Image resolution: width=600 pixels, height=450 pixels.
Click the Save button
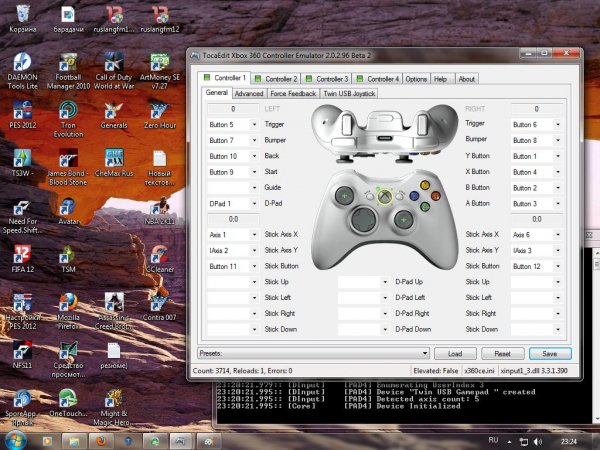[550, 354]
